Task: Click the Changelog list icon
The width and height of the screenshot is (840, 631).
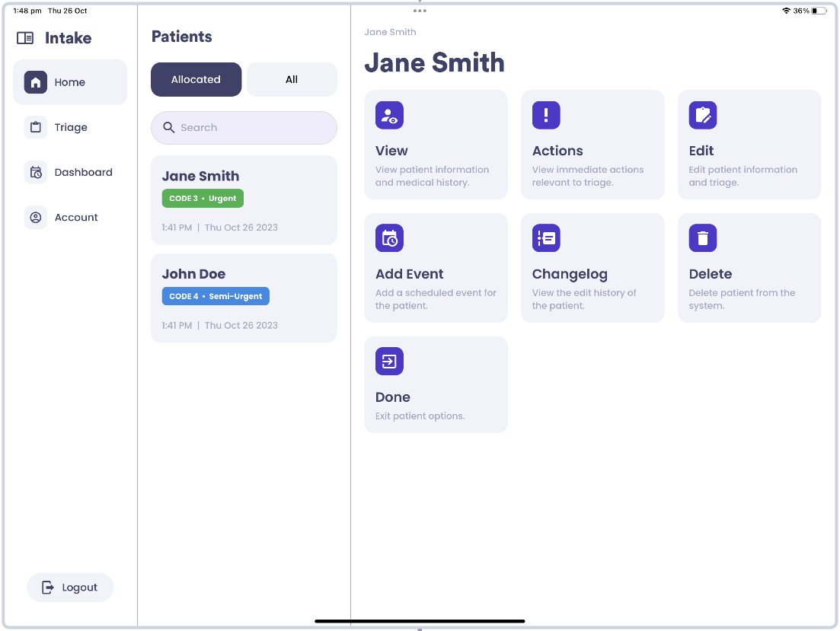Action: (x=546, y=237)
